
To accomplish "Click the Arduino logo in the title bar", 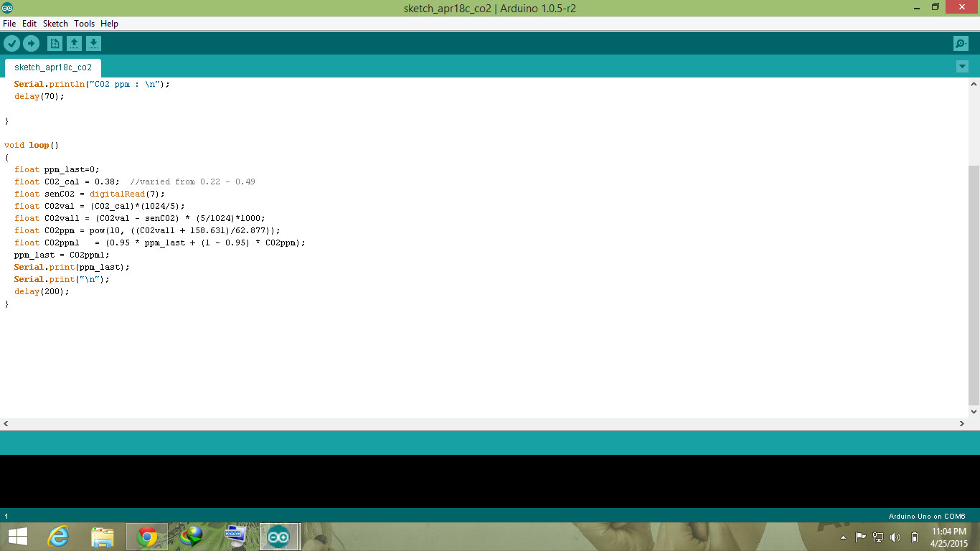I will point(7,7).
